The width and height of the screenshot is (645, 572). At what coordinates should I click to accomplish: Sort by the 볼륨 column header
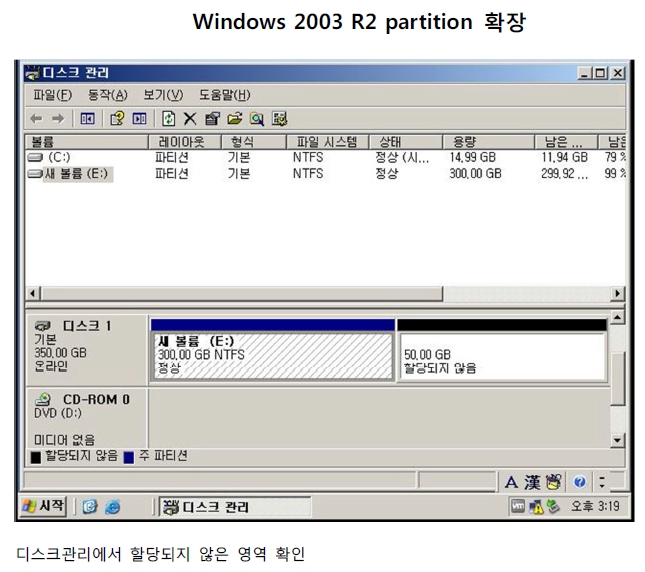pos(86,142)
